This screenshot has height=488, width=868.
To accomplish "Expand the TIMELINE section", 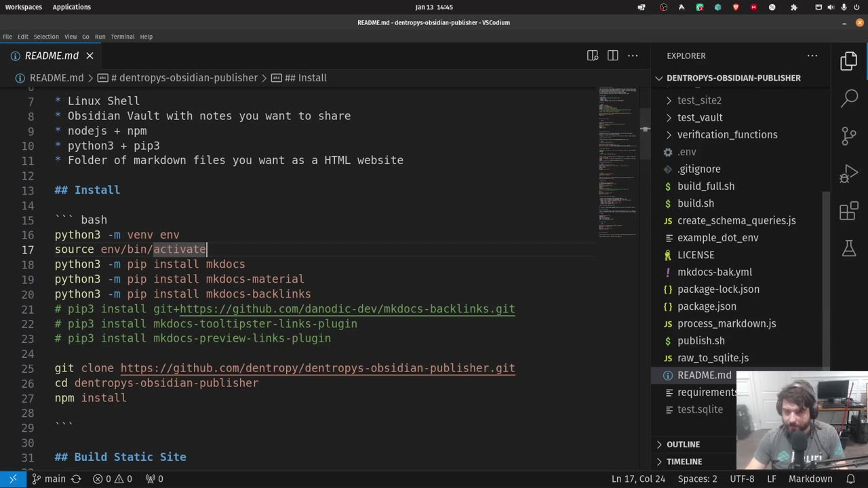I will coord(694,462).
